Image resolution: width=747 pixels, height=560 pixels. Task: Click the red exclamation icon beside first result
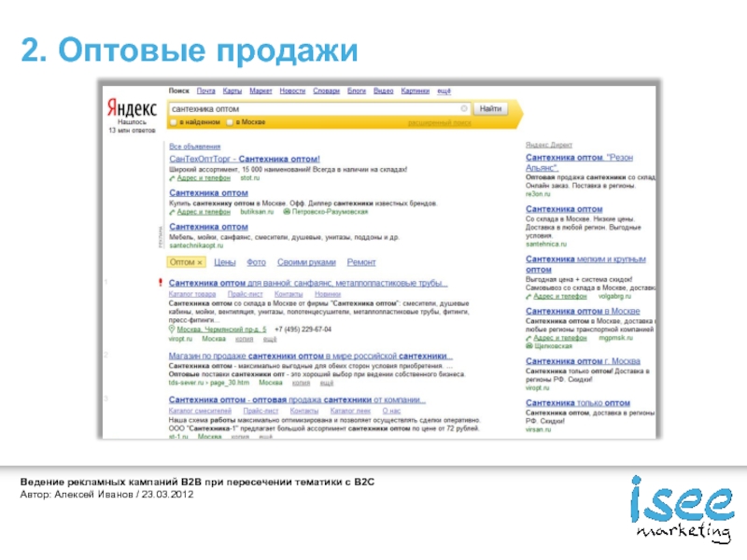click(x=161, y=283)
